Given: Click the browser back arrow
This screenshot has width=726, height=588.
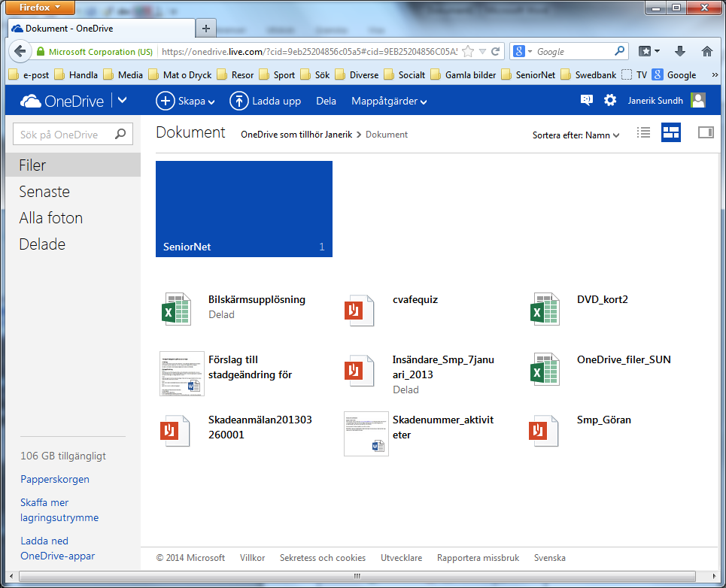Looking at the screenshot, I should (20, 51).
